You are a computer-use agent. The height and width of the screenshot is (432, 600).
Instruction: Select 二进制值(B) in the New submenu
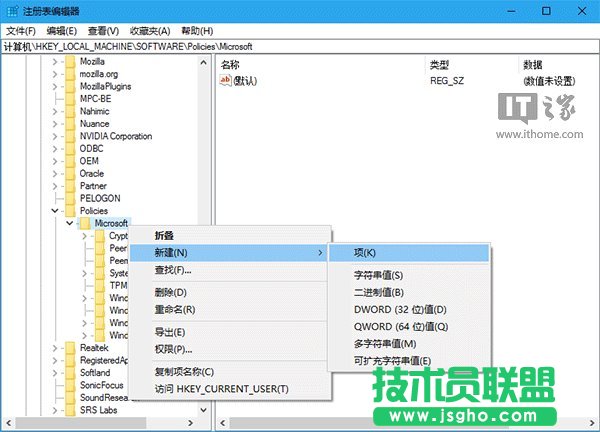(409, 293)
